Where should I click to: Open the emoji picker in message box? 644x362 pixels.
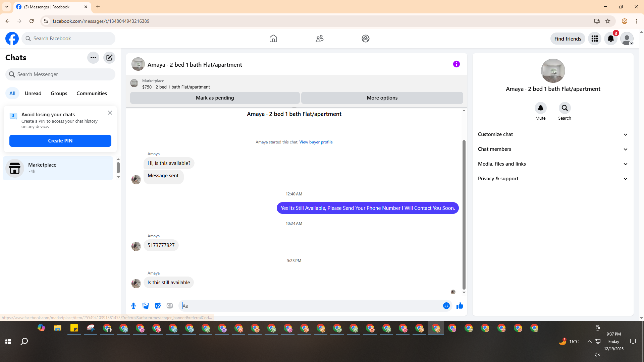pos(446,306)
